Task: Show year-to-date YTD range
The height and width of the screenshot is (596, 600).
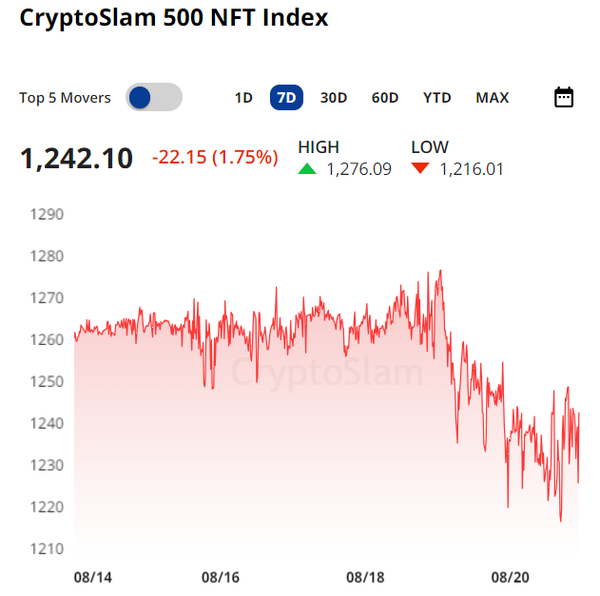Action: point(437,97)
